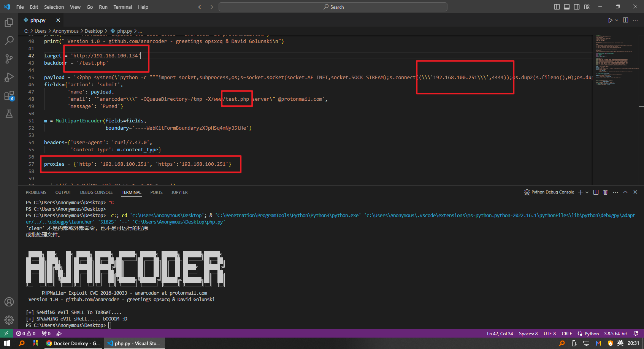
Task: Open the Search view in activity bar
Action: [9, 41]
